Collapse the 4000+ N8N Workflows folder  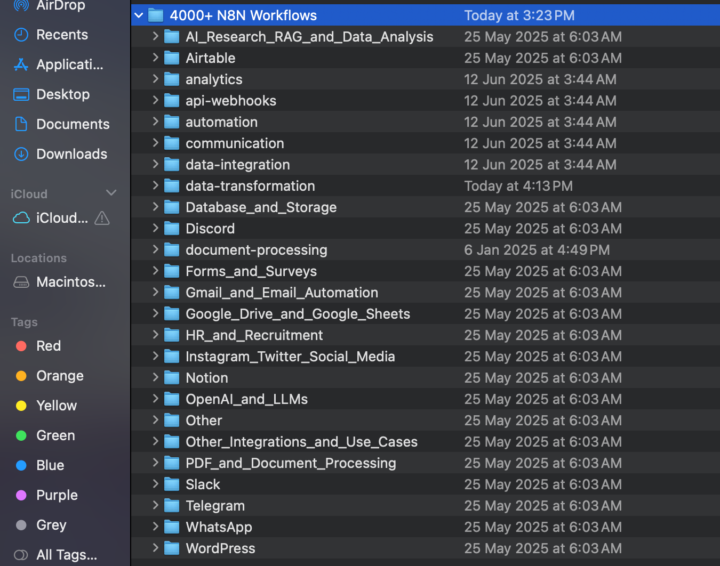pyautogui.click(x=139, y=16)
